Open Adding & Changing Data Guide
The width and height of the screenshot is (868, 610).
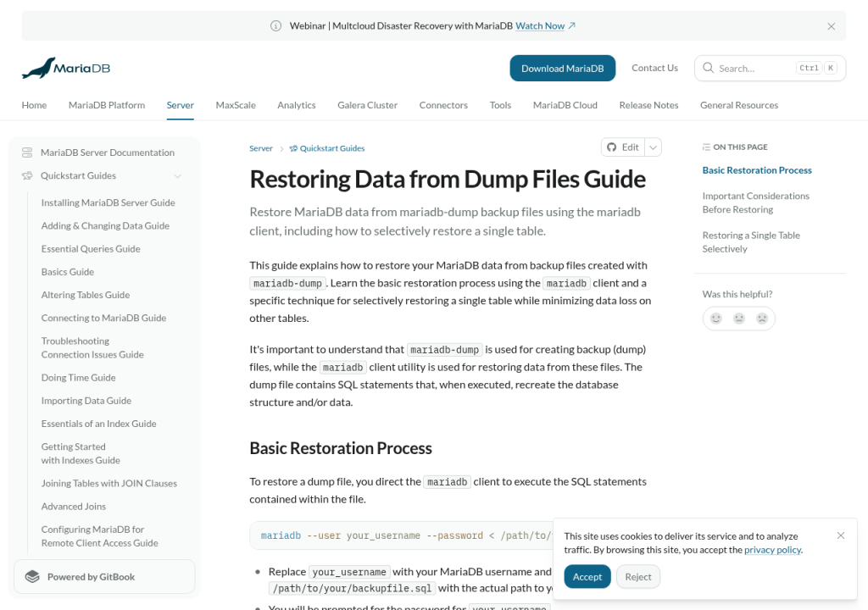coord(105,226)
